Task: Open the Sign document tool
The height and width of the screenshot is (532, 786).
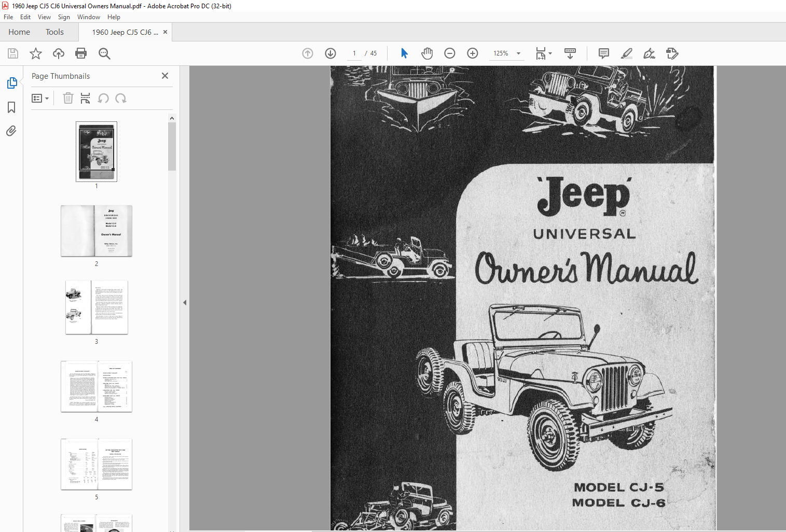Action: tap(649, 53)
